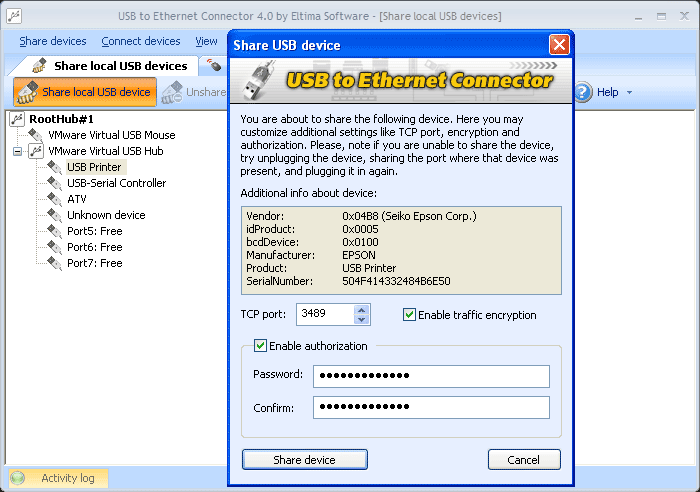Click serial number 504F414332484B6E50 text
Viewport: 700px width, 492px height.
(396, 281)
